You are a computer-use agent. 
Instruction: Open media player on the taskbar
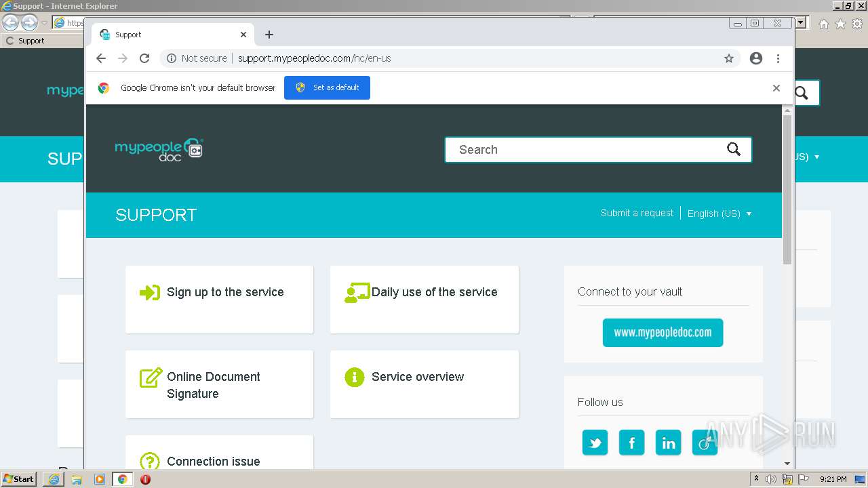100,479
